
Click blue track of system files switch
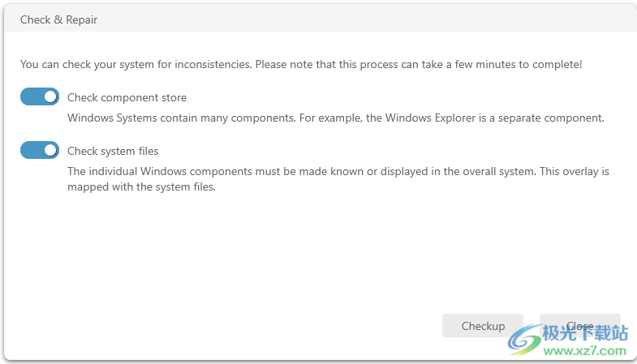point(31,150)
